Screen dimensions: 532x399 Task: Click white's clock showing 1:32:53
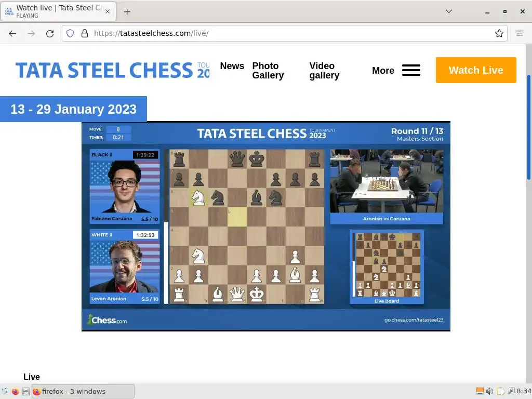click(x=145, y=235)
